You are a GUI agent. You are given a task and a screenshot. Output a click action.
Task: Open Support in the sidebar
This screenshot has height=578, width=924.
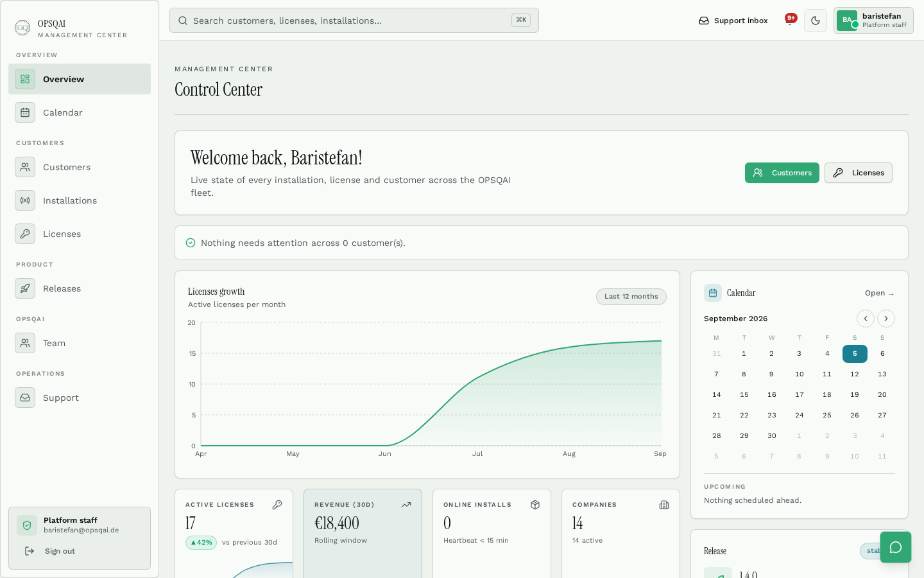[80, 398]
